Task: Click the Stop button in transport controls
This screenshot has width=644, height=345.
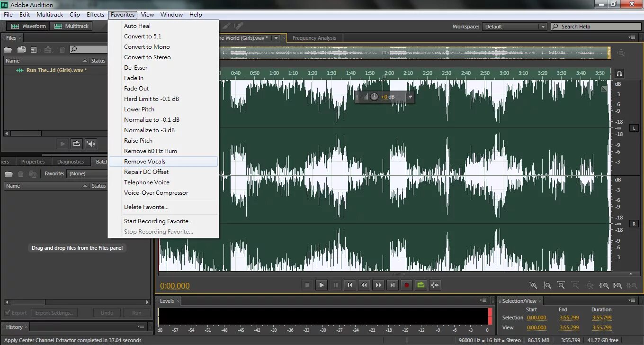Action: tap(307, 285)
